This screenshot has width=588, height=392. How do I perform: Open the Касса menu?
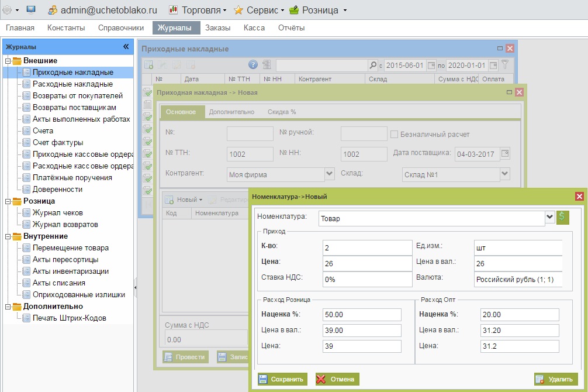[x=254, y=27]
